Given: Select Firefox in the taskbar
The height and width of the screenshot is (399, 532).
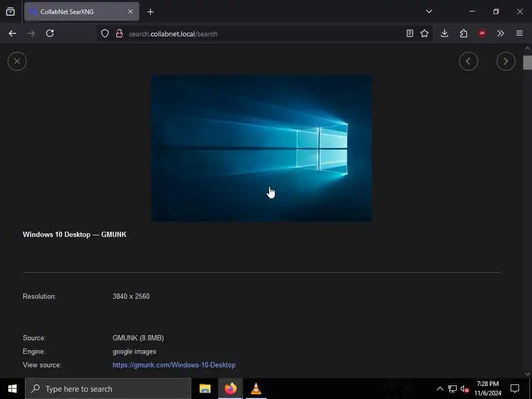Looking at the screenshot, I should 230,389.
